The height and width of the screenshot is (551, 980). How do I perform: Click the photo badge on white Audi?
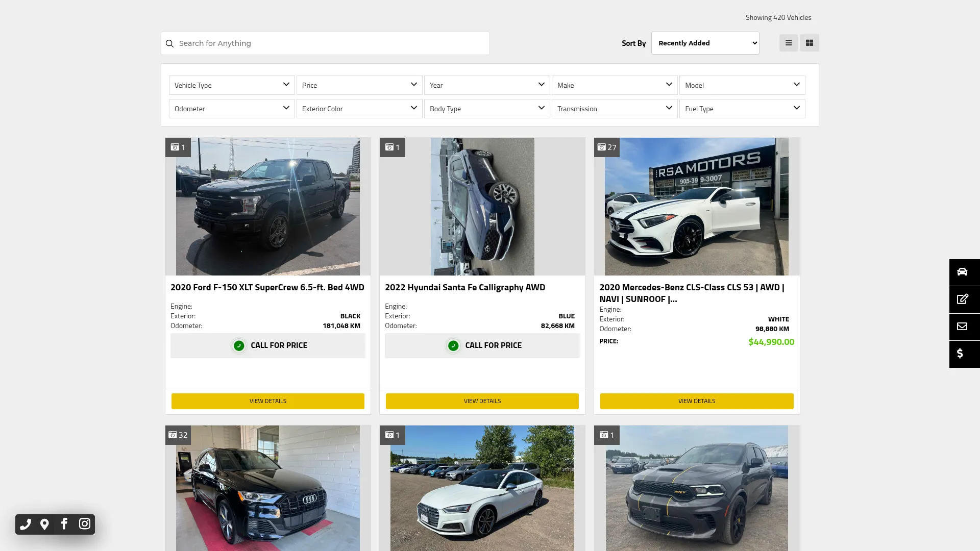[393, 435]
